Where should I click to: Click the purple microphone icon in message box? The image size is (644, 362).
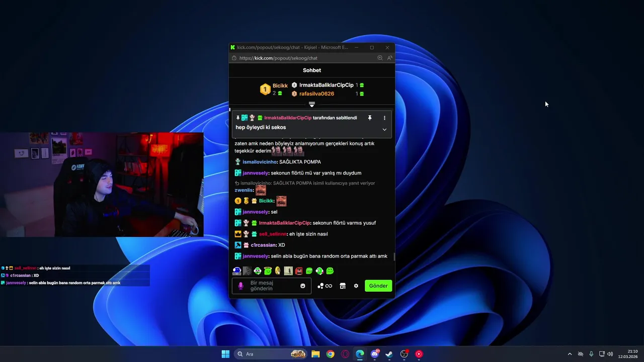pos(240,286)
